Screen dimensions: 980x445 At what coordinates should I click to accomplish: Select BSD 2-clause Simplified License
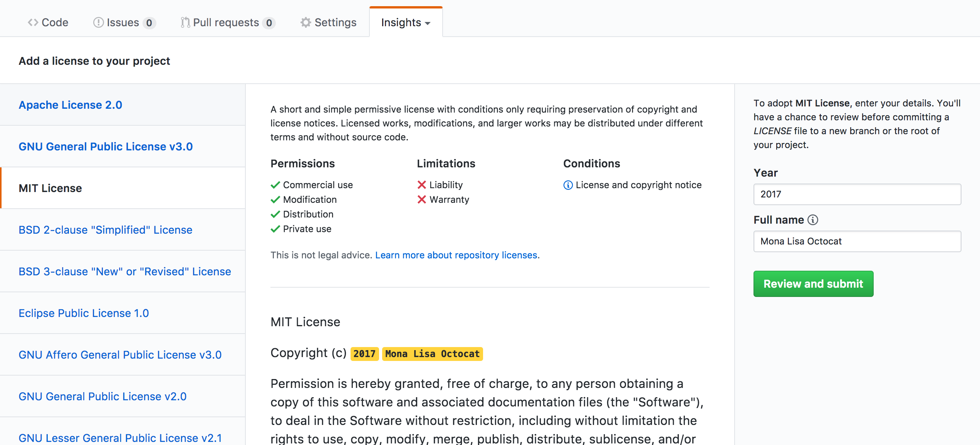(106, 230)
